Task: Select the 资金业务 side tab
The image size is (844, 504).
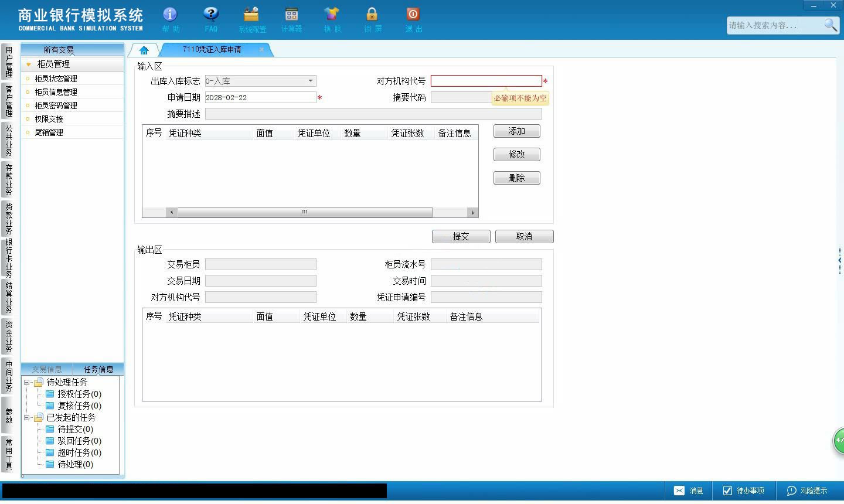Action: tap(8, 336)
